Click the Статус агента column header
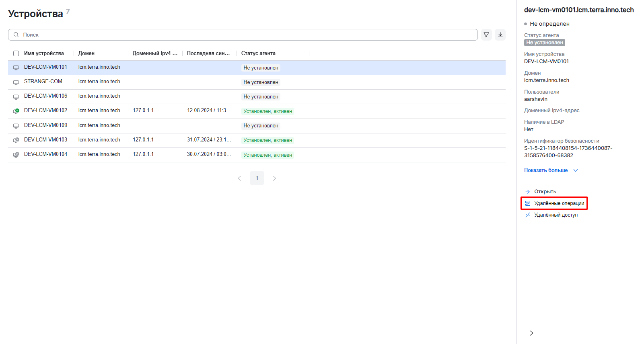The height and width of the screenshot is (344, 644). [x=258, y=53]
